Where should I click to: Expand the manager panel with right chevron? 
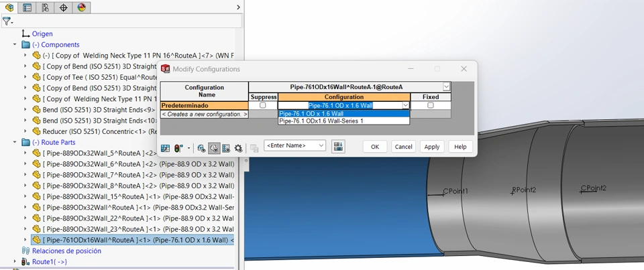[x=239, y=7]
